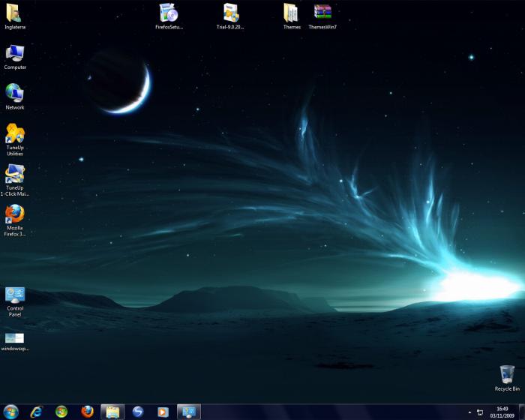Open the Windows Start menu orb
Viewport: 525px width, 420px height.
pyautogui.click(x=10, y=412)
